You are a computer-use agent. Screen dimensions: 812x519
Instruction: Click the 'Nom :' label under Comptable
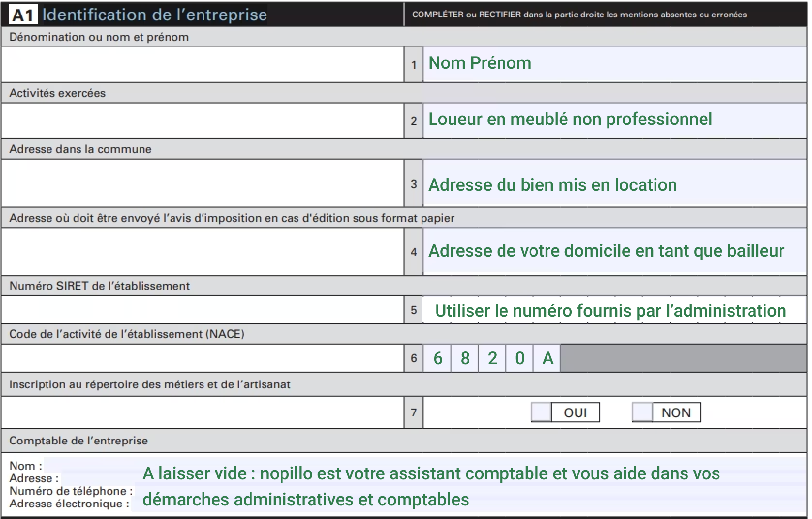point(26,466)
